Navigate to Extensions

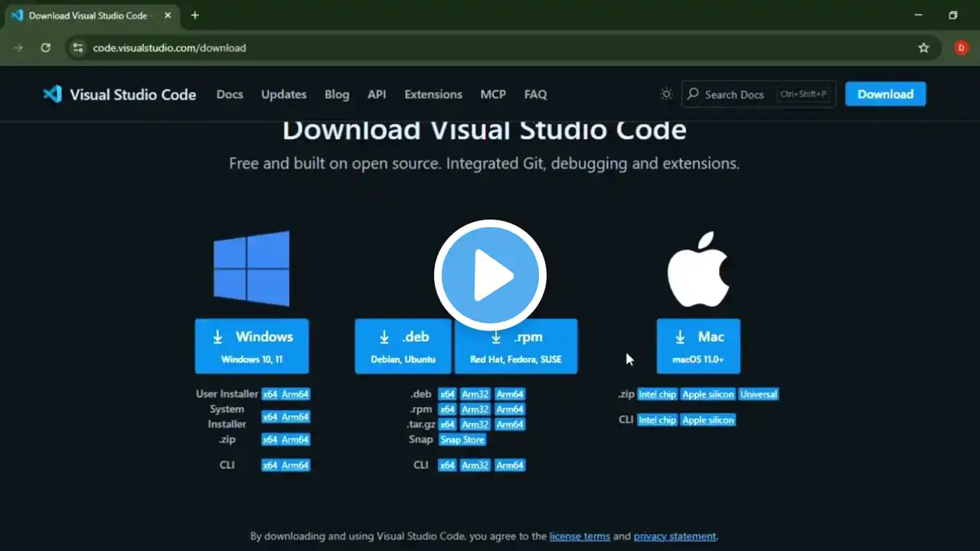tap(433, 94)
